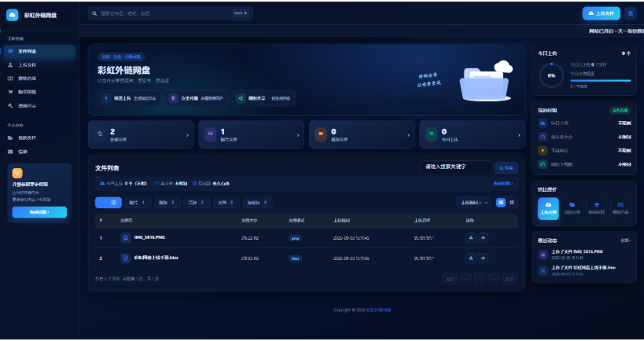Click the small square icon right of the top upload button
644x341 pixels.
click(x=631, y=13)
